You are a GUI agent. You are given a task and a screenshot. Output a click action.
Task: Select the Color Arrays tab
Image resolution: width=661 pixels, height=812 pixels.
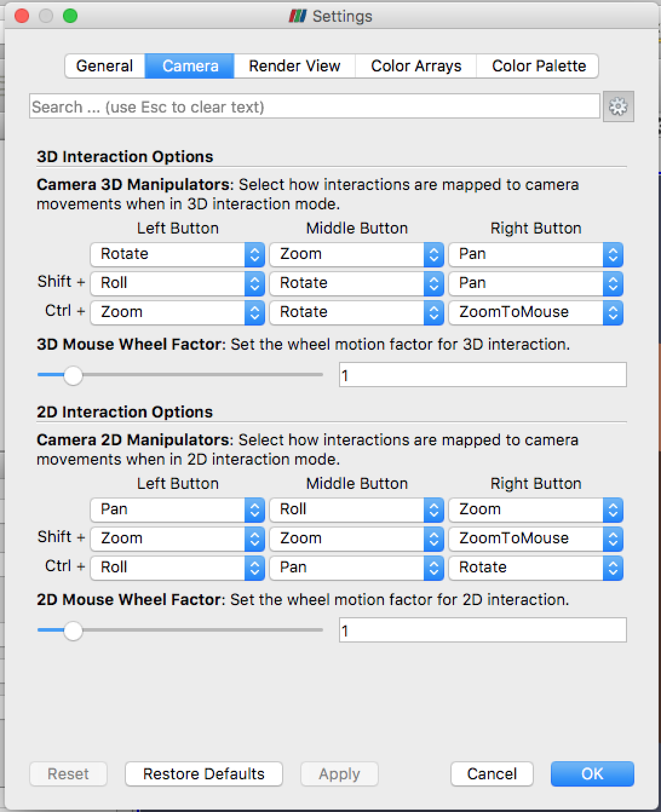[416, 66]
